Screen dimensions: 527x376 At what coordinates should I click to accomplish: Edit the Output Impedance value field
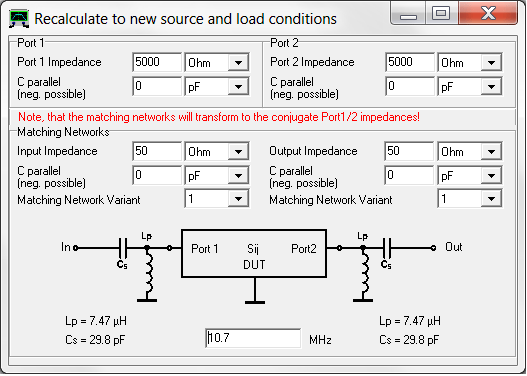[409, 151]
